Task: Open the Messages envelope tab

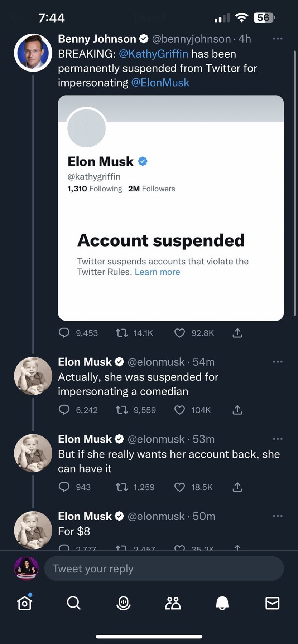Action: tap(272, 603)
